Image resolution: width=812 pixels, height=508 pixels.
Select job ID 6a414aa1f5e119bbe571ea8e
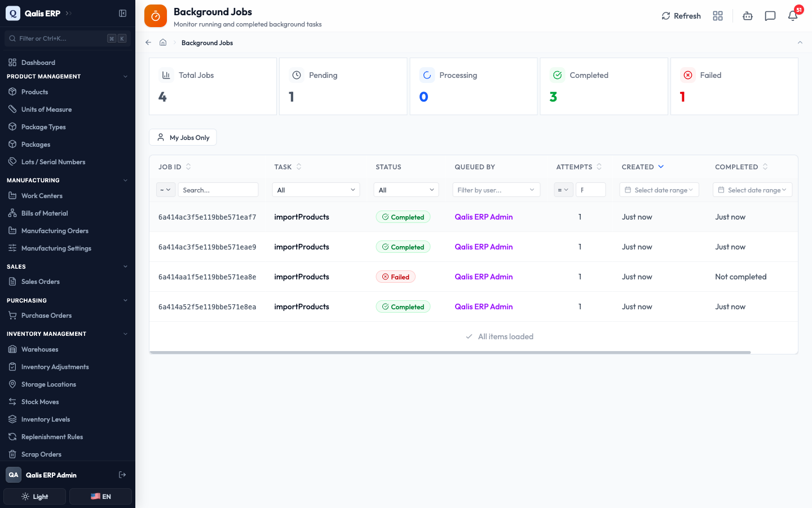(208, 277)
